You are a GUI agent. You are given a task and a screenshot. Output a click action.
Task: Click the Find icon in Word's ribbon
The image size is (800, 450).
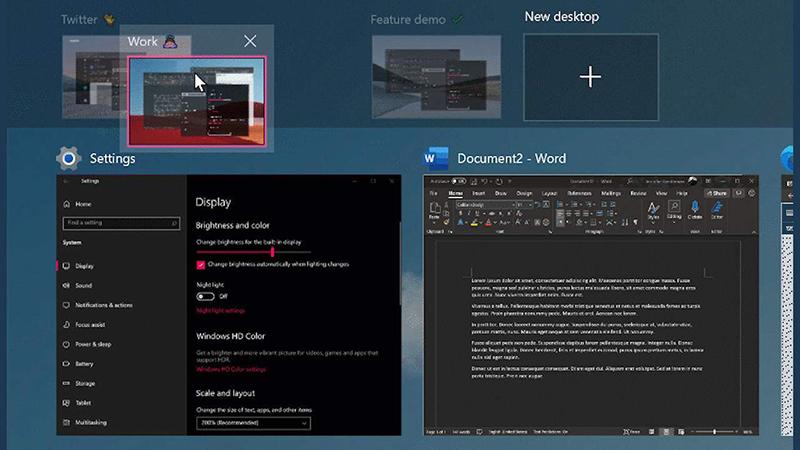[673, 209]
